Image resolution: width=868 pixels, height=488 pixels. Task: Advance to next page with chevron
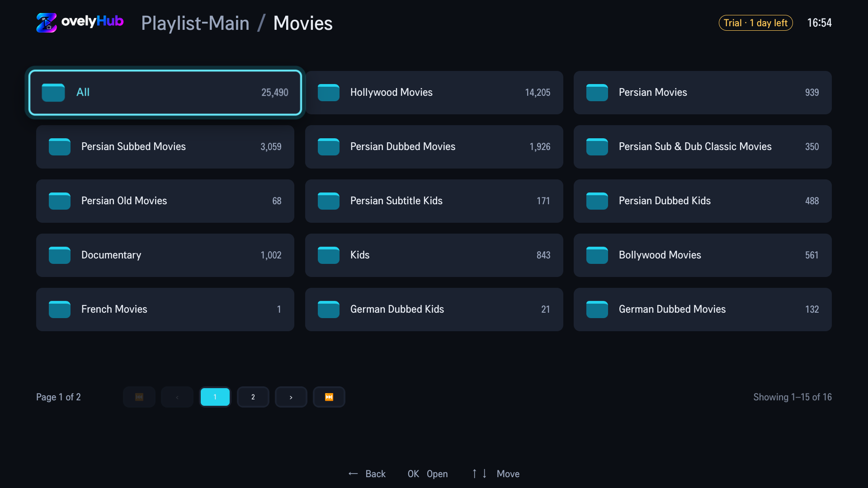coord(291,397)
